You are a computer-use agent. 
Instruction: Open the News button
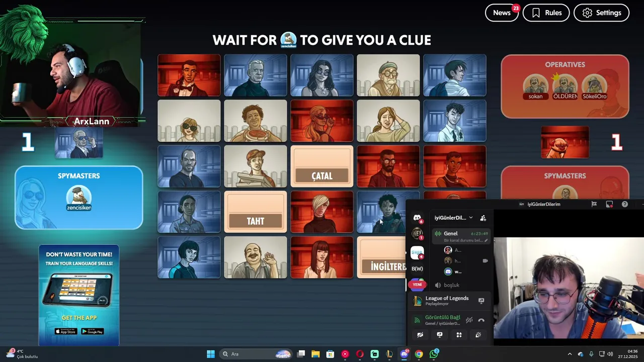tap(502, 13)
